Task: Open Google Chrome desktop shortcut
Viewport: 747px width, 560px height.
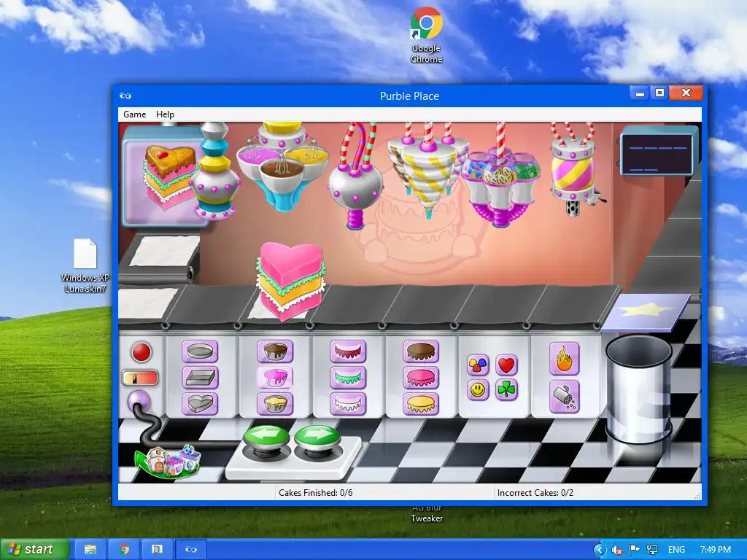Action: coord(426,35)
